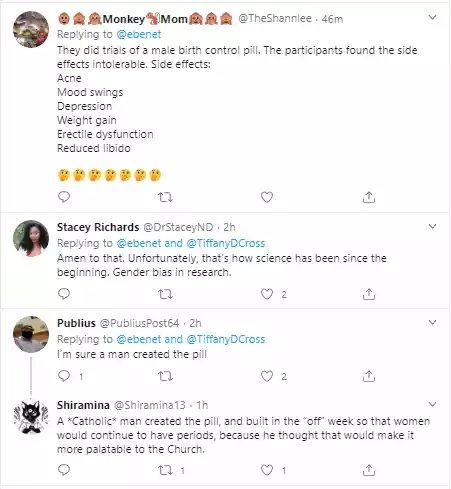Screen dimensions: 451x489
Task: Open Publius' avatar thumbnail
Action: pos(31,334)
